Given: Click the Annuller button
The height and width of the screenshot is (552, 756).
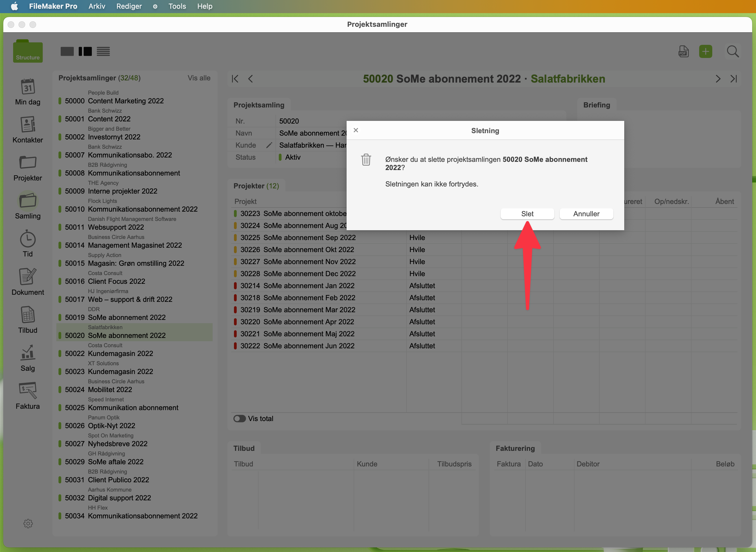Looking at the screenshot, I should point(586,214).
